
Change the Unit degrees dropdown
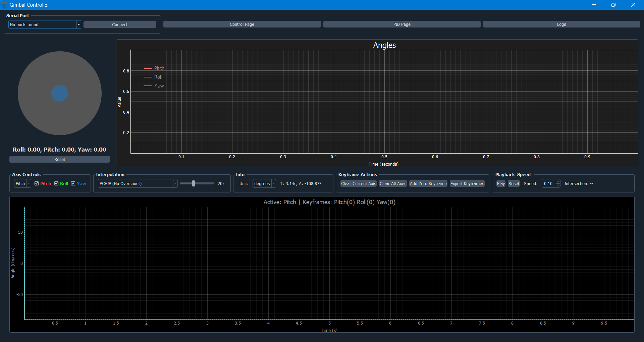pyautogui.click(x=264, y=183)
